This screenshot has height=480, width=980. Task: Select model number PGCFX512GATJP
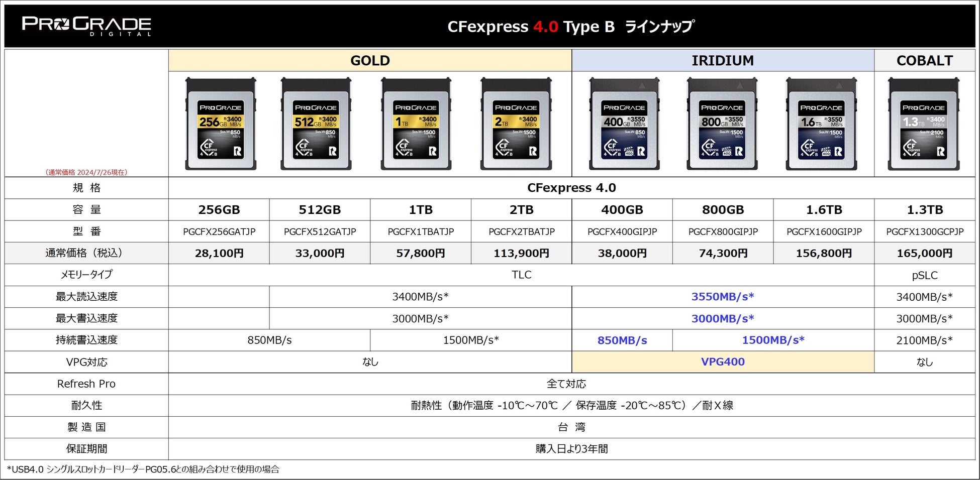[320, 231]
